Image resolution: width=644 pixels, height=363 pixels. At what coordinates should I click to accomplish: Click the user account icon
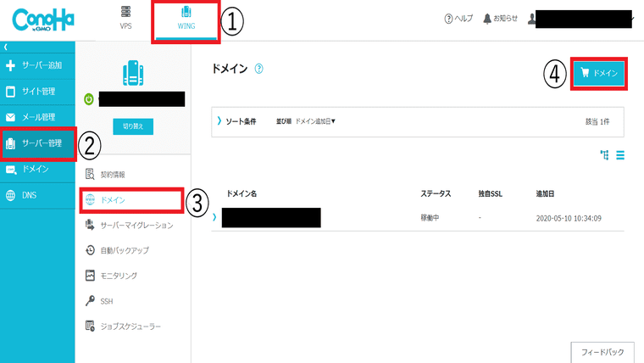532,19
